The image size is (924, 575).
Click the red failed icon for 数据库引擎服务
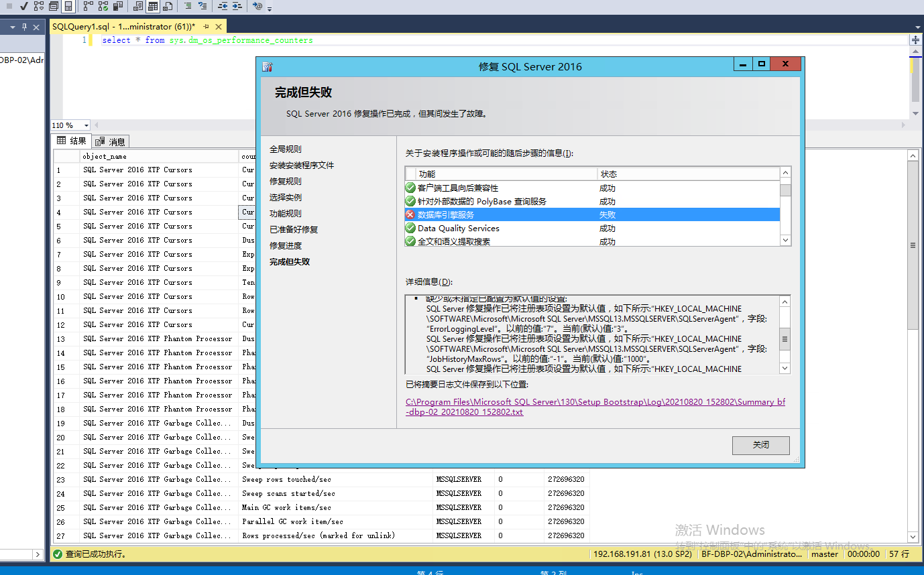(410, 215)
